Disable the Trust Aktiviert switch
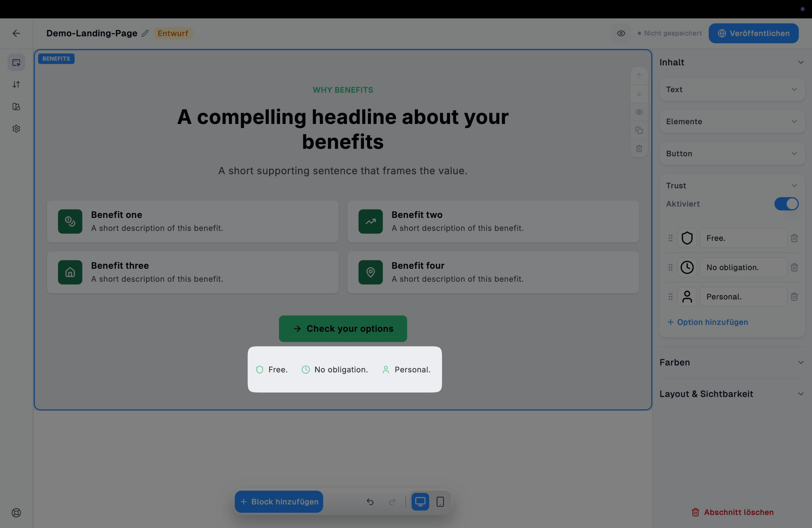Screen dimensions: 812x528 click(x=786, y=204)
